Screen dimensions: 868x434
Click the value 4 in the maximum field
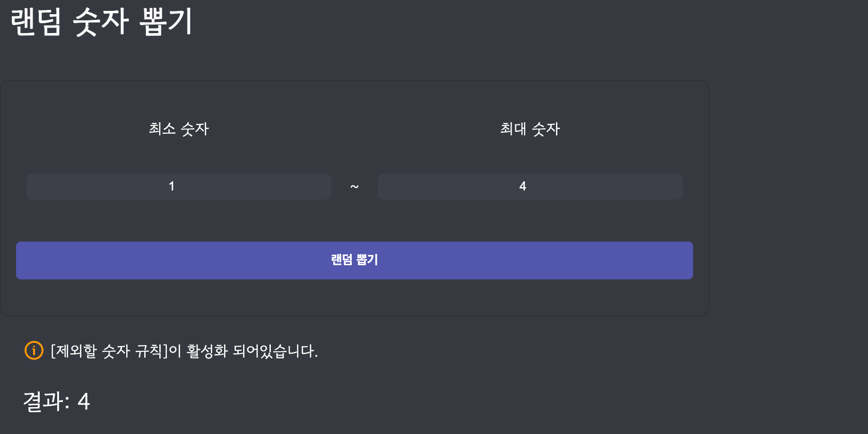coord(522,186)
